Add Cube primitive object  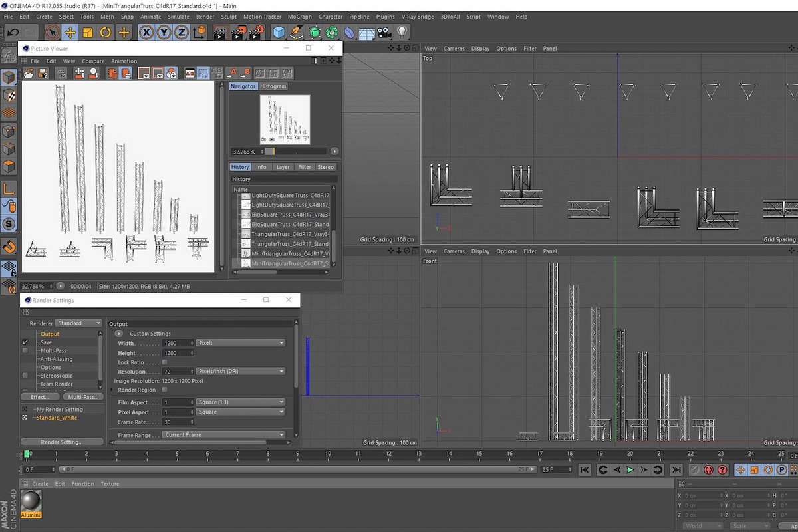pyautogui.click(x=279, y=32)
